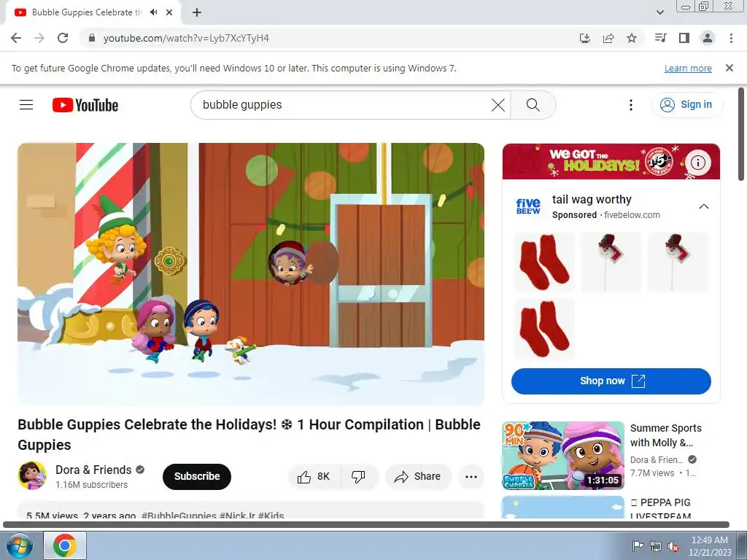
Task: Open the three-dot more actions button
Action: tap(471, 476)
